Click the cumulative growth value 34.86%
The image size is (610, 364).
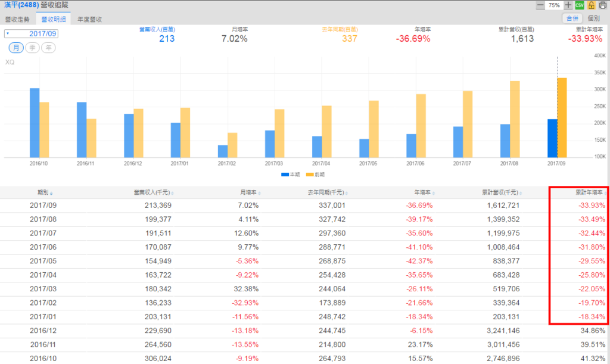593,331
